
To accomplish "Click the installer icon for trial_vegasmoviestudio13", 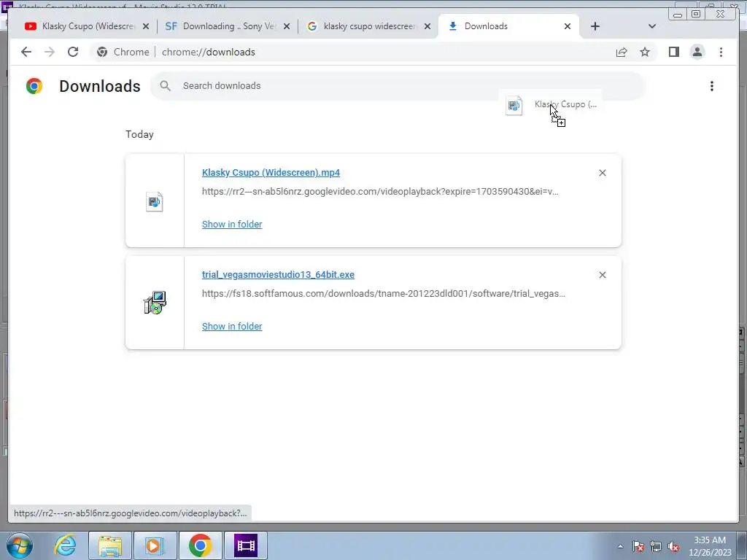I will (155, 303).
